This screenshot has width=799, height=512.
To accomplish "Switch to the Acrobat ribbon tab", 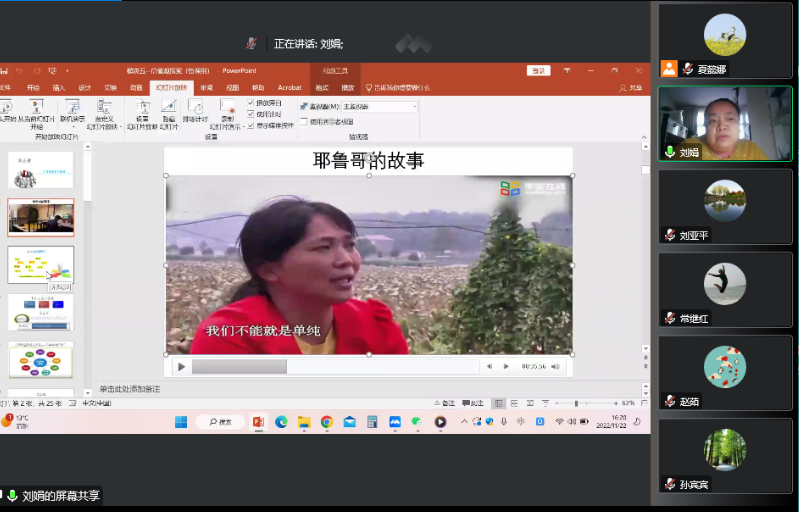I will pyautogui.click(x=289, y=88).
